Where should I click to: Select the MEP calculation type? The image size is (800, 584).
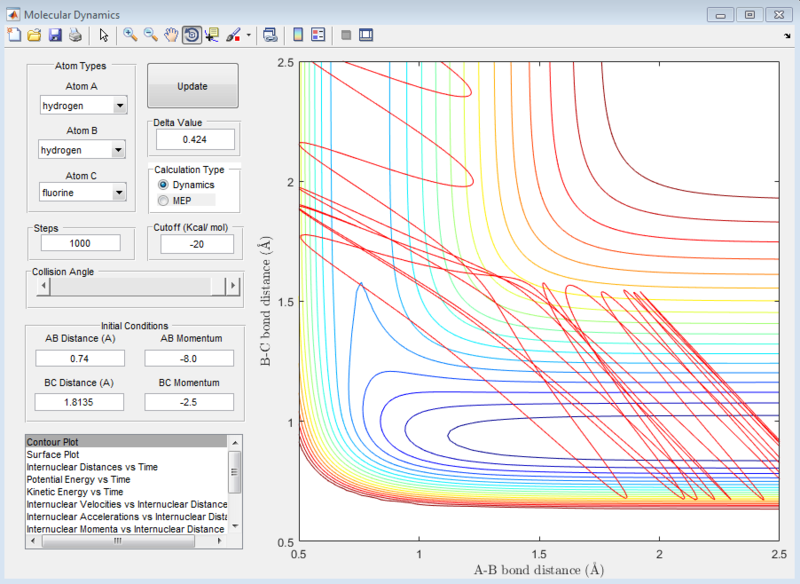164,201
